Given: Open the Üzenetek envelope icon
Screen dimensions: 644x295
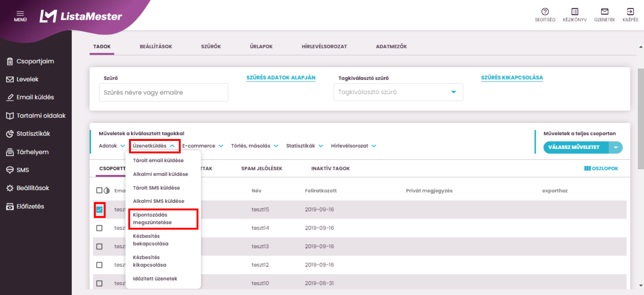Looking at the screenshot, I should click(x=604, y=15).
